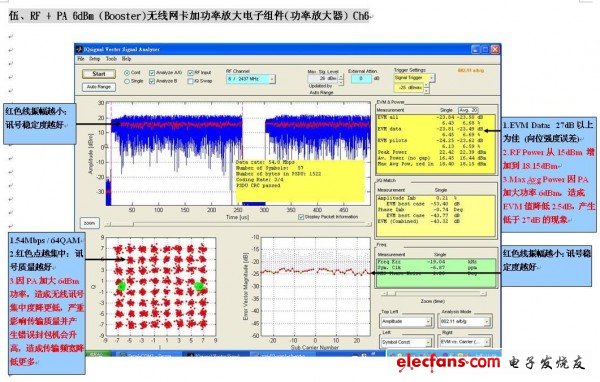Click the 'Peak Power' row in EVM panel

pos(431,152)
